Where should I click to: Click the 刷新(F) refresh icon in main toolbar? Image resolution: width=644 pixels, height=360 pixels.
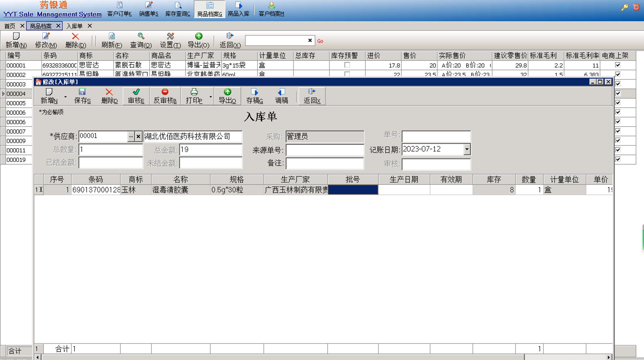coord(112,36)
